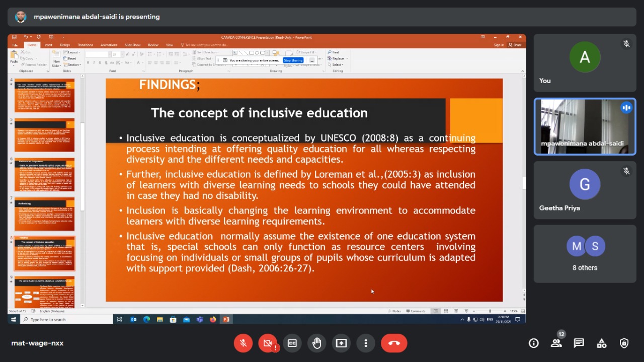
Task: Open the Windows notification center icon
Action: (517, 319)
